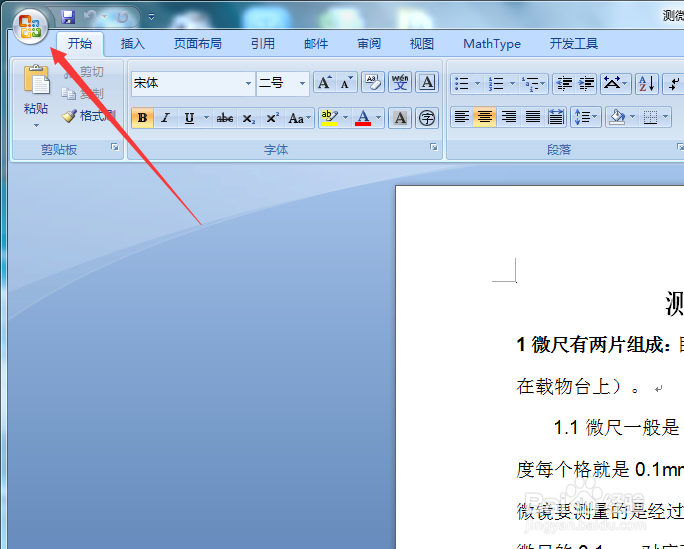Save document via Quick Access toolbar
Image resolution: width=684 pixels, height=549 pixels.
coord(68,17)
